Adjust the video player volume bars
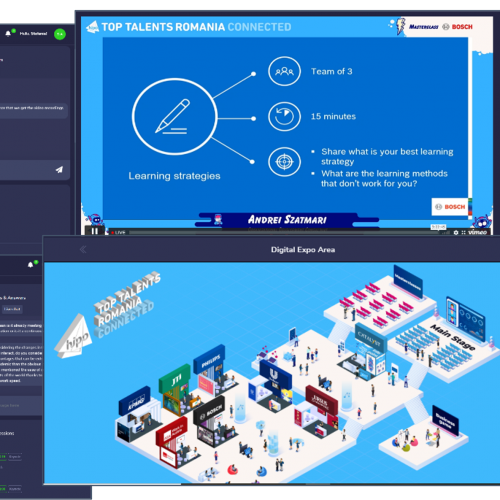Viewport: 500px width, 500px height. 446,233
